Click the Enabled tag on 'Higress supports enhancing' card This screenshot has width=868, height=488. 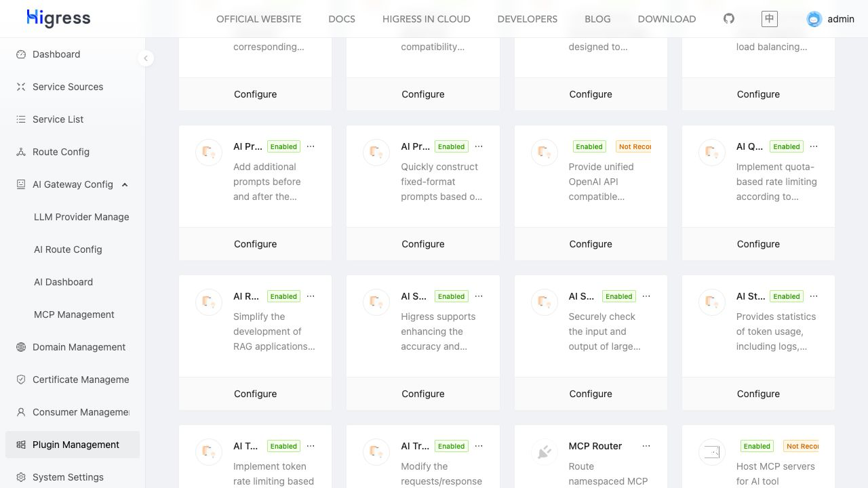tap(451, 296)
